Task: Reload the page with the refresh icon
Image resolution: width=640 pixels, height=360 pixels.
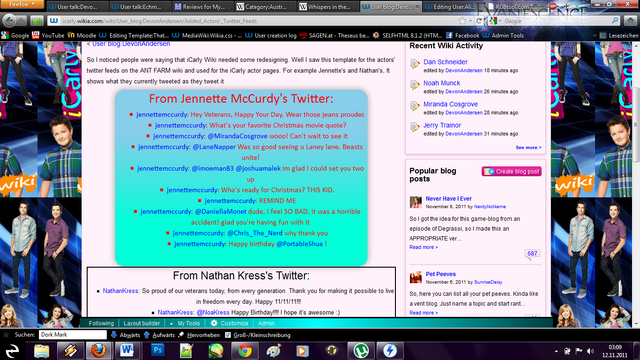Action: tap(479, 21)
